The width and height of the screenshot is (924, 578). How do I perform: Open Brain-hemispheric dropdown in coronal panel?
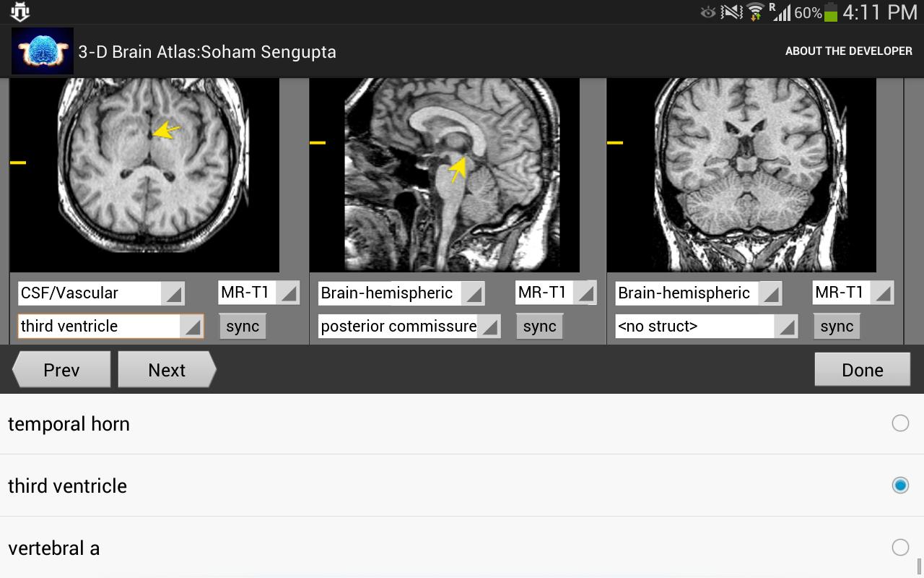[x=699, y=293]
